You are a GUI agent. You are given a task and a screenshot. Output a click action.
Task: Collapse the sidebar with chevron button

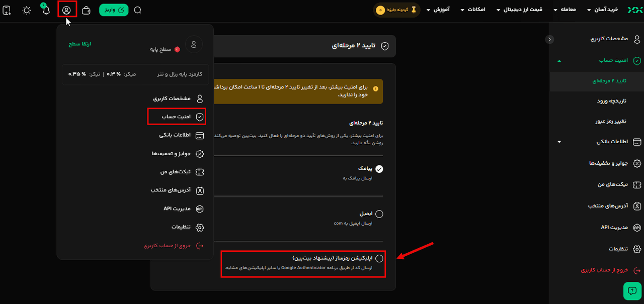(550, 39)
